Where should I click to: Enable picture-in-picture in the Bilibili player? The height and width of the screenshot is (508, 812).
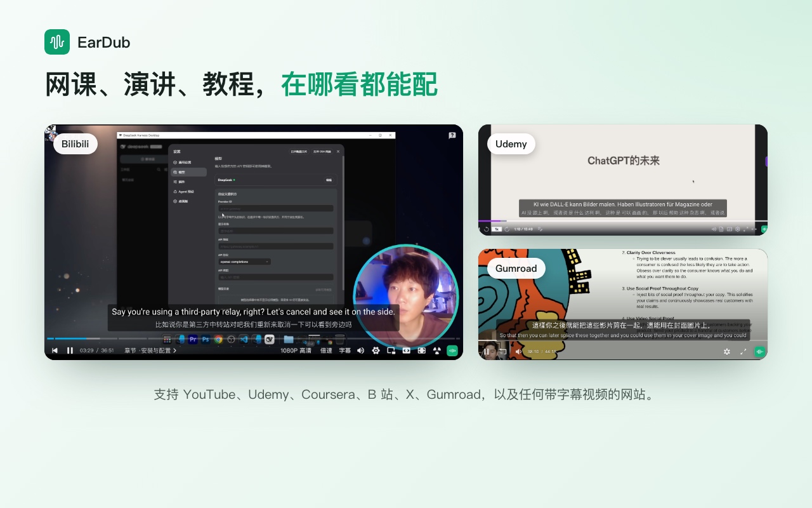point(391,351)
